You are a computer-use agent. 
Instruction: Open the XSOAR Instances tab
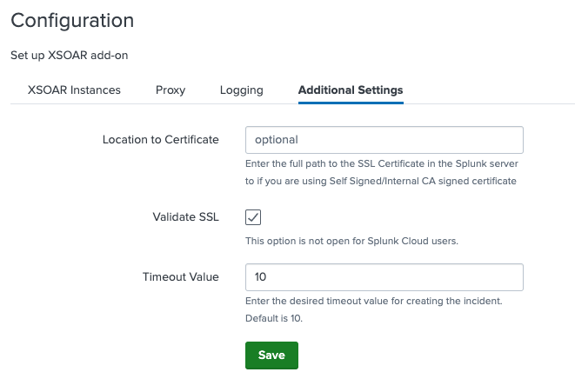[74, 90]
